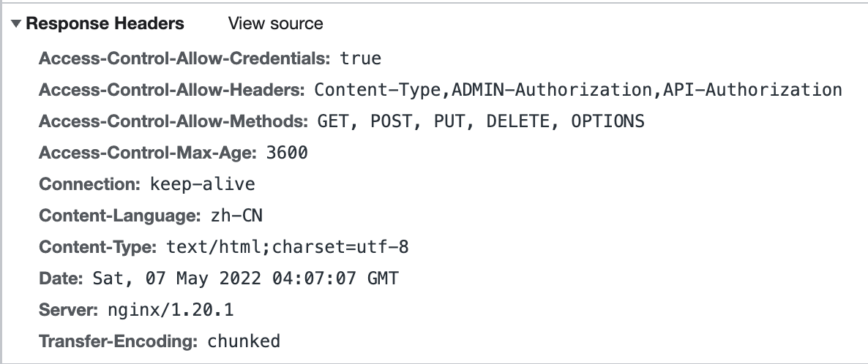This screenshot has width=868, height=364.
Task: Select the Access-Control-Allow-Headers header name
Action: [171, 90]
